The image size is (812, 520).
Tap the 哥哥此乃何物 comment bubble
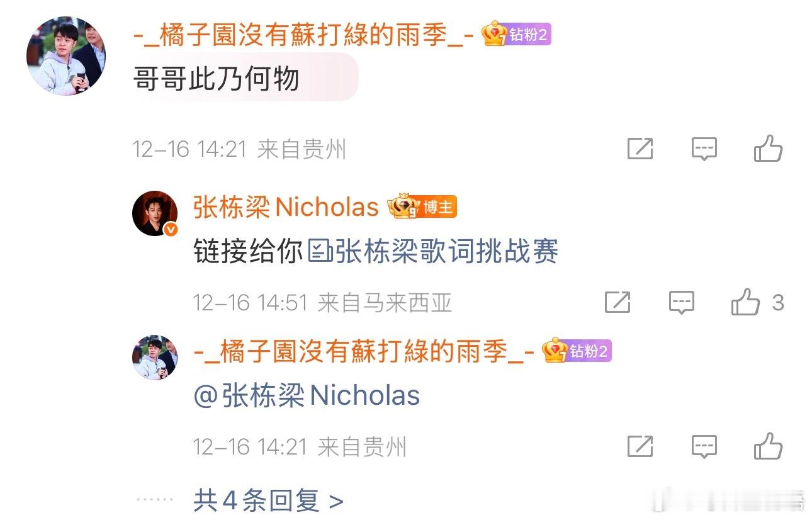245,79
